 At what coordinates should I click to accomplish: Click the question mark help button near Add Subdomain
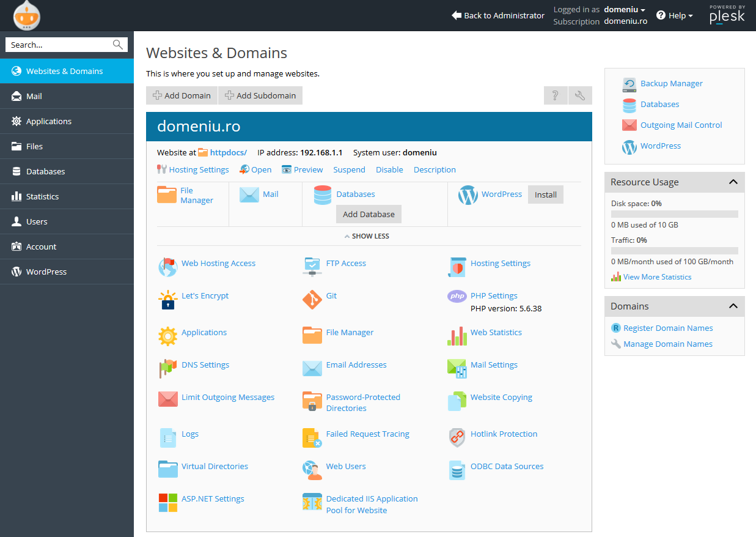point(556,95)
